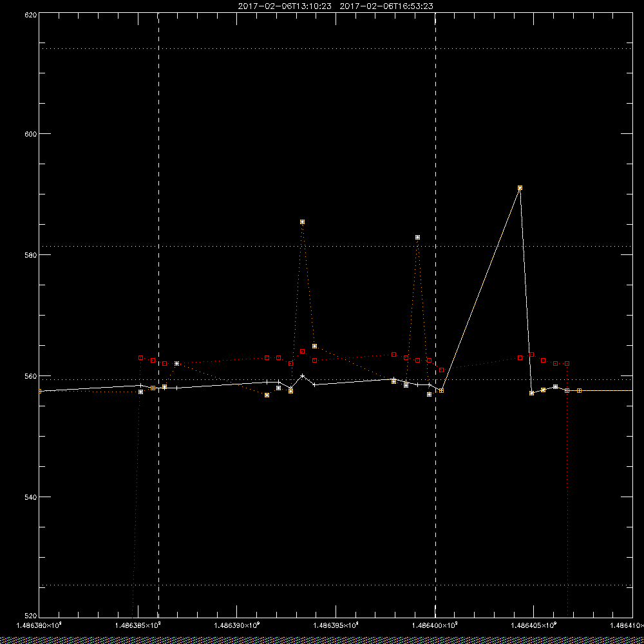644x644 pixels.
Task: Click the x-axis label 1.486400×10⁹
Action: 435,625
